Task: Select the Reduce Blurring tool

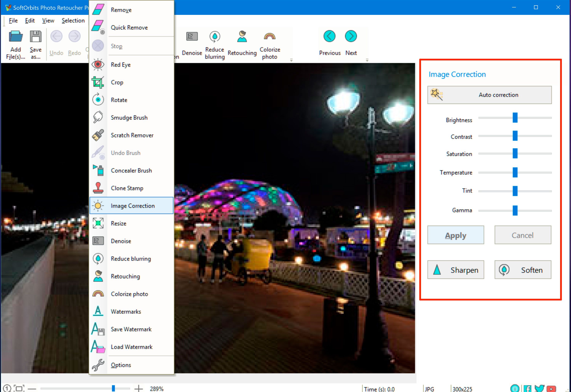Action: tap(130, 259)
